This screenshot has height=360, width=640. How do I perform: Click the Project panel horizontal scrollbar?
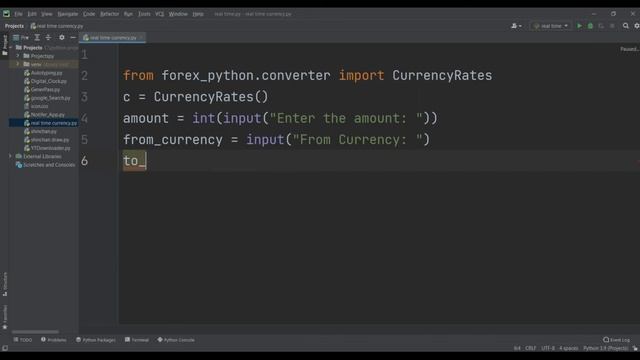(x=35, y=332)
